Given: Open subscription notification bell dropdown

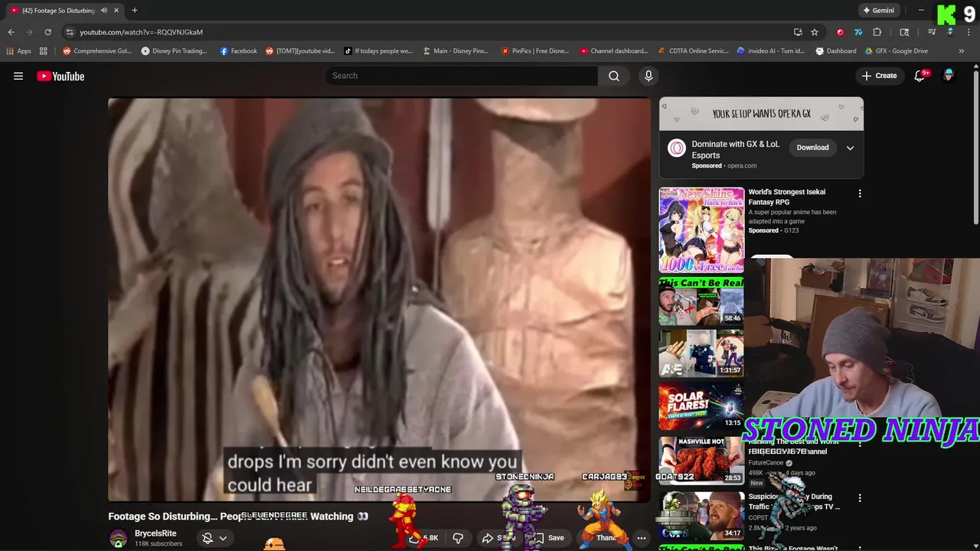Looking at the screenshot, I should (x=214, y=538).
